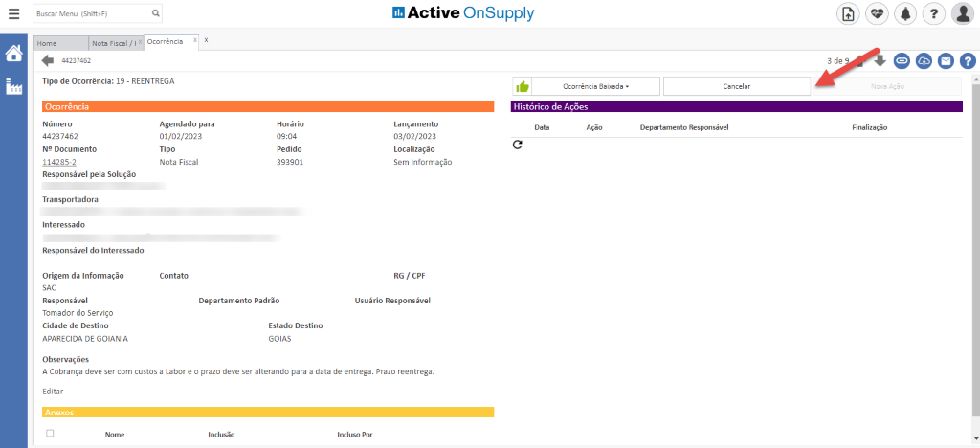Click the Cancelar button
Screen dimensions: 980x448
736,86
